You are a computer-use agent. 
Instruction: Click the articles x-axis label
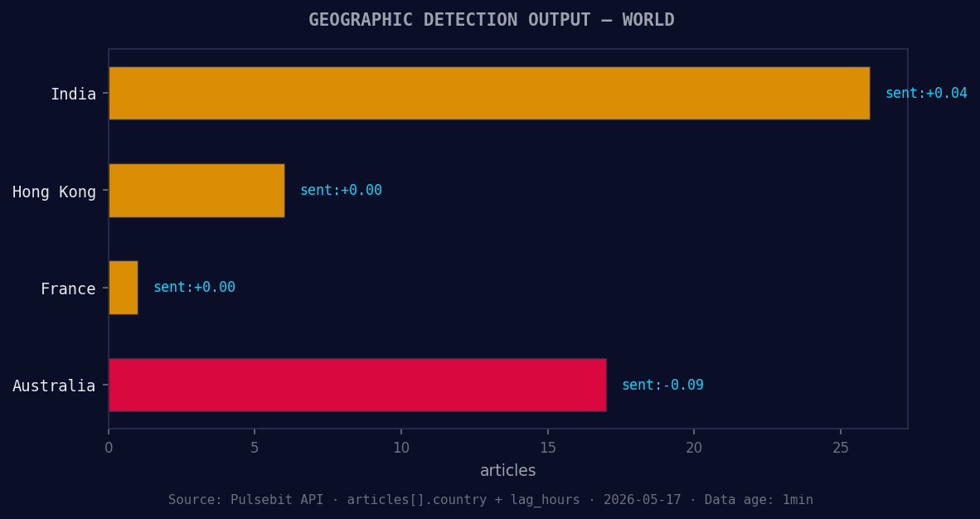pos(508,470)
